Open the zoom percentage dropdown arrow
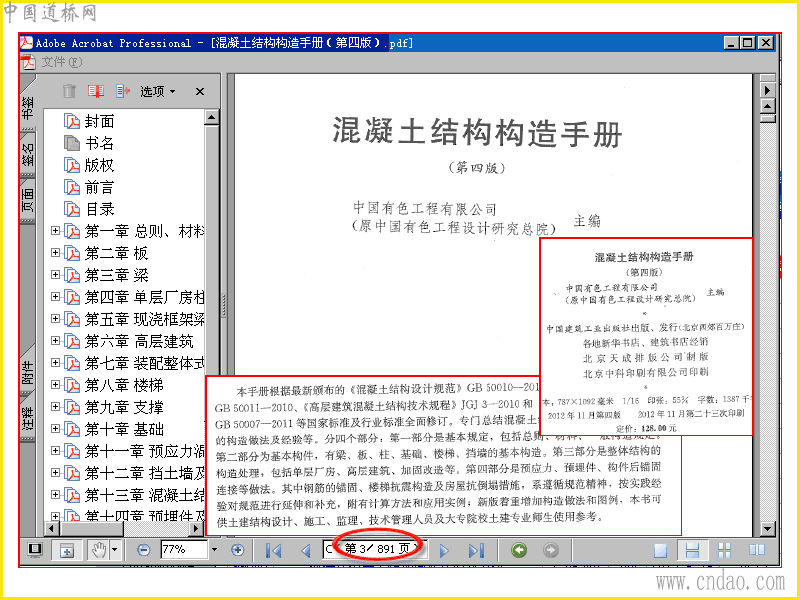The width and height of the screenshot is (800, 600). 214,550
